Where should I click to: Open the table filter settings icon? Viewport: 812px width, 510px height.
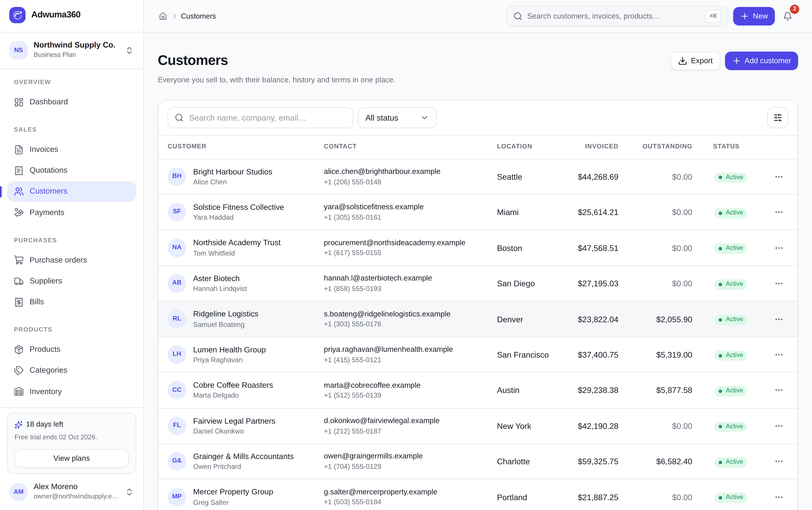coord(777,118)
